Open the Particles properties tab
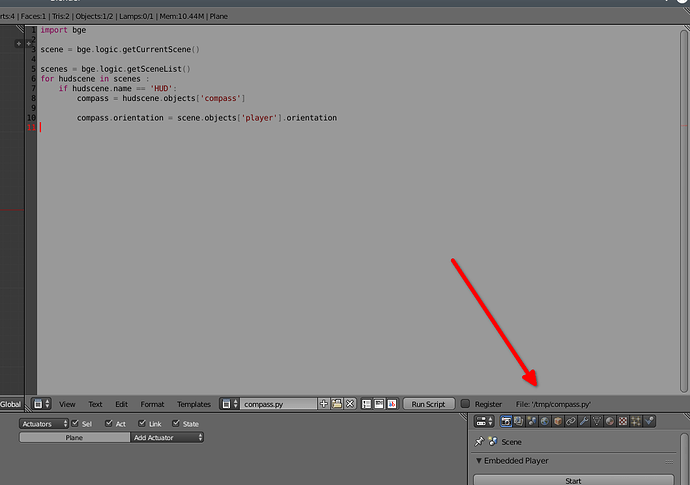This screenshot has height=485, width=690. click(x=636, y=421)
